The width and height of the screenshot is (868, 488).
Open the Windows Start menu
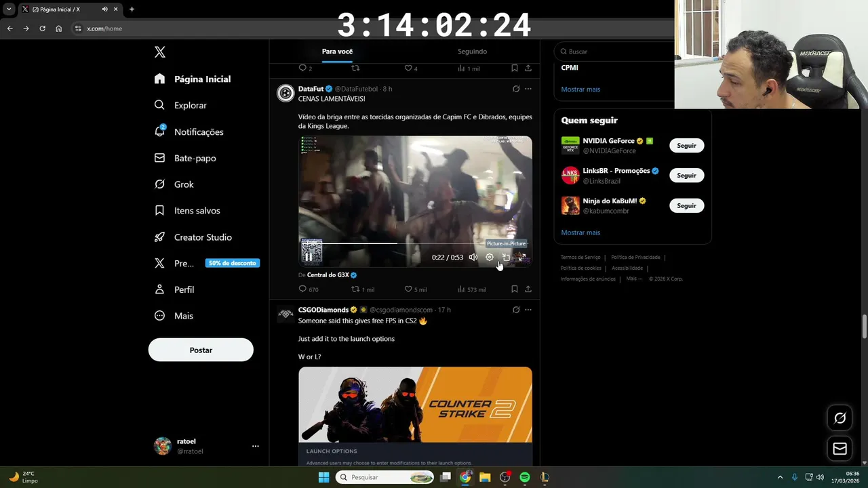pos(323,477)
